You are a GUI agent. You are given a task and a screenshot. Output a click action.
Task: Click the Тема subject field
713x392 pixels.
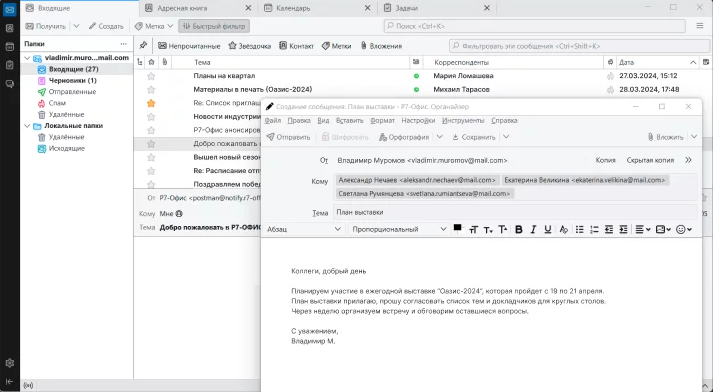coord(515,212)
